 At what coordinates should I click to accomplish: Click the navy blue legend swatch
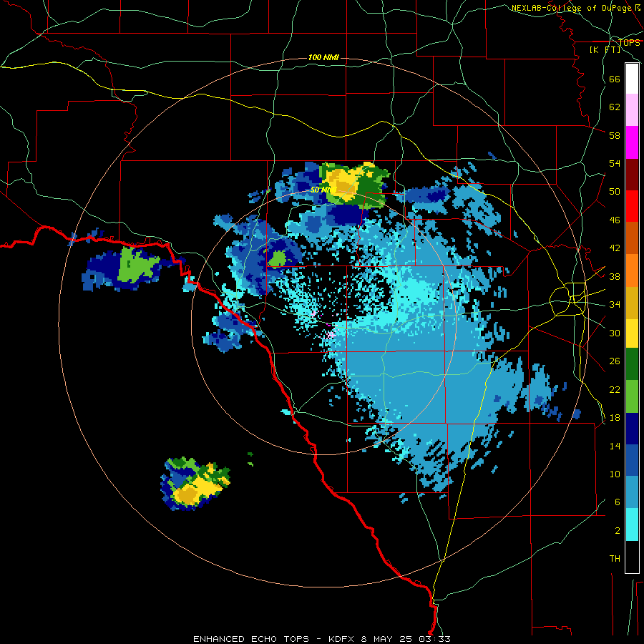[632, 429]
